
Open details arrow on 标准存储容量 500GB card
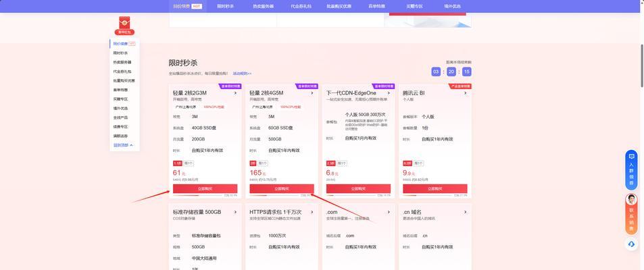(x=235, y=212)
